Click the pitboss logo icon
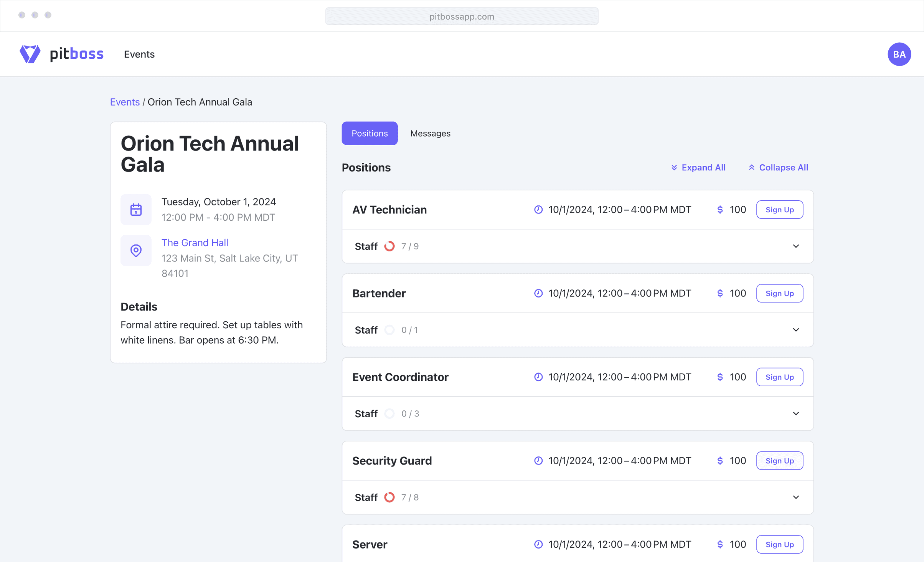This screenshot has height=562, width=924. point(30,54)
